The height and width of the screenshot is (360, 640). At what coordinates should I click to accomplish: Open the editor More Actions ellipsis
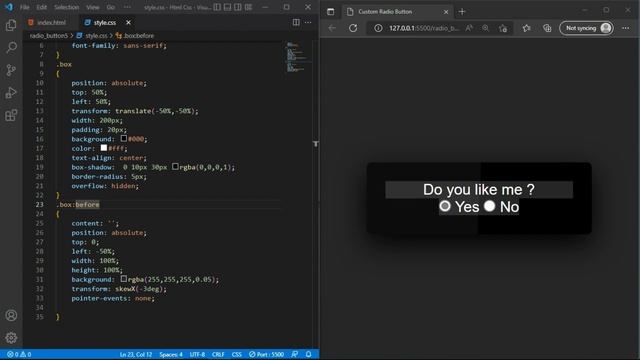click(x=308, y=22)
